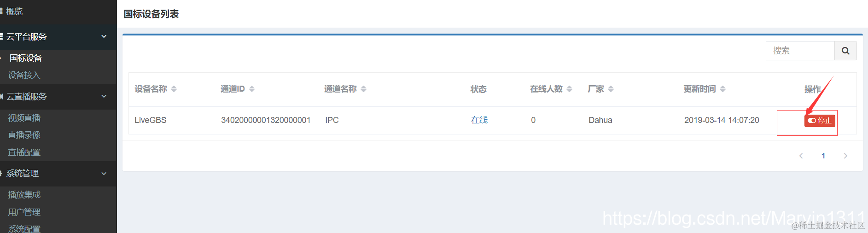Sort by 通道ID column arrows
Screen dimensions: 868x233
251,89
